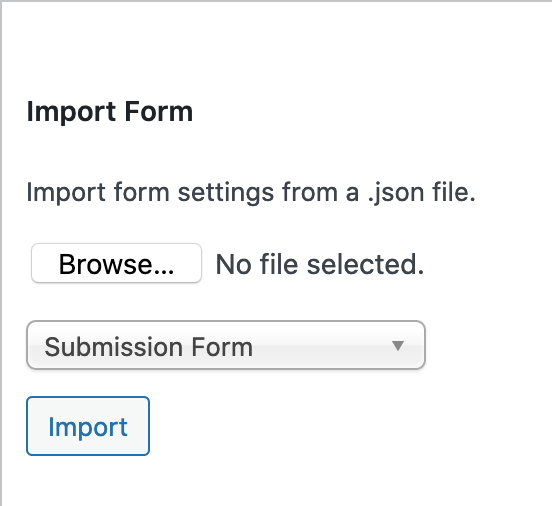This screenshot has height=506, width=552.
Task: Click the word '.json' in the description
Action: 396,193
